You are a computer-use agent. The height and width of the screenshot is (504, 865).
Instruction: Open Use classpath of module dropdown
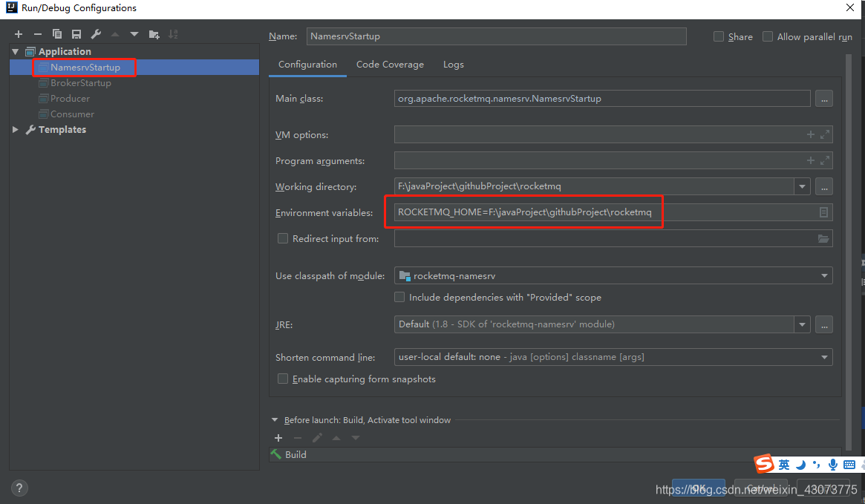point(824,275)
